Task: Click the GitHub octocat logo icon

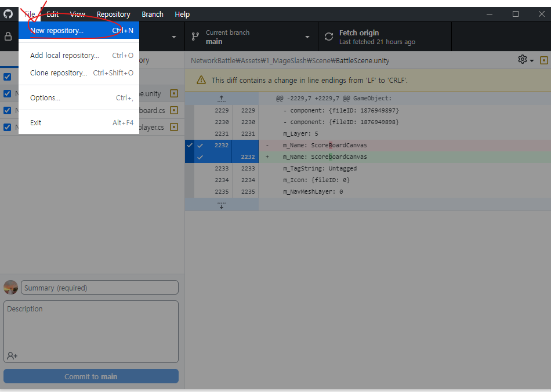Action: click(x=8, y=13)
